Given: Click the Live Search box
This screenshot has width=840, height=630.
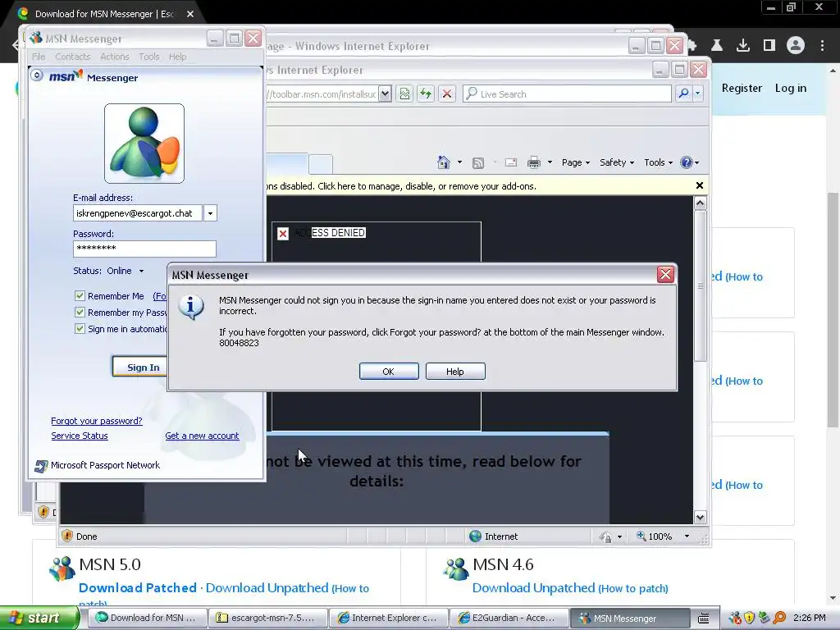Looking at the screenshot, I should coord(568,94).
